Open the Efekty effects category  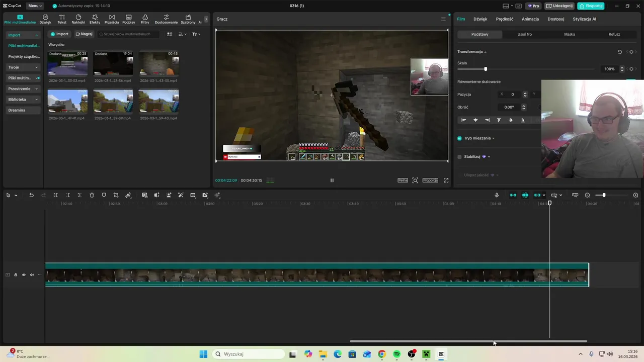point(95,19)
